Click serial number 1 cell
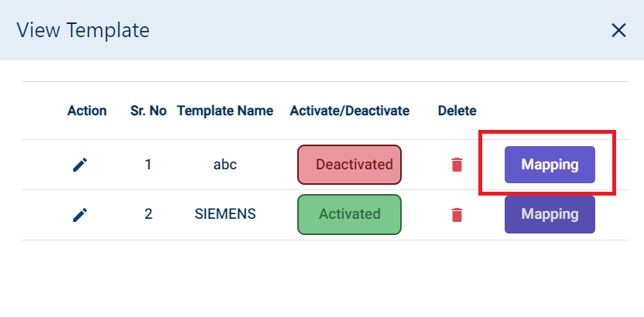 (149, 165)
